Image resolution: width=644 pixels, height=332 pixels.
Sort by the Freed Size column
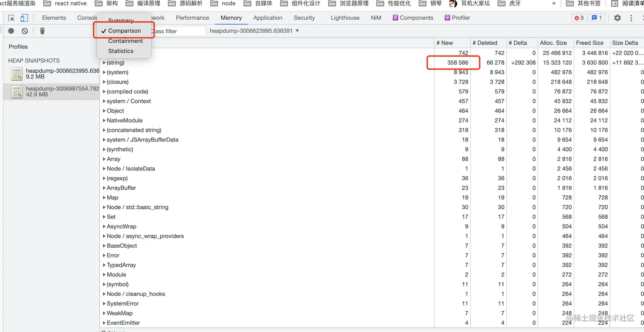pos(592,43)
